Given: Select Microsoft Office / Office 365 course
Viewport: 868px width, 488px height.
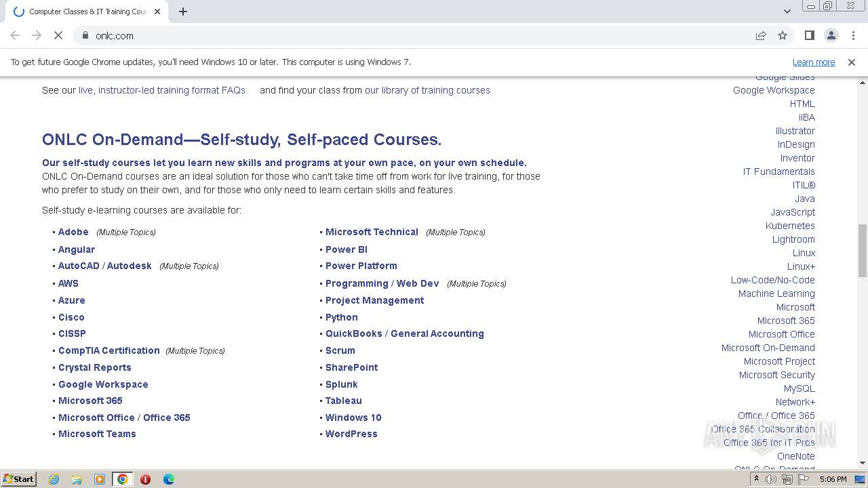Looking at the screenshot, I should point(124,418).
